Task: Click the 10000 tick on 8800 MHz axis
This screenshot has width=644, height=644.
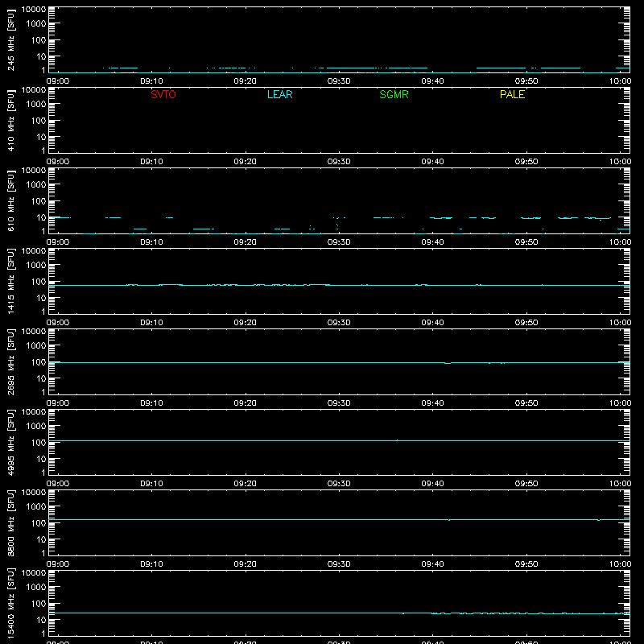Action: coord(34,493)
